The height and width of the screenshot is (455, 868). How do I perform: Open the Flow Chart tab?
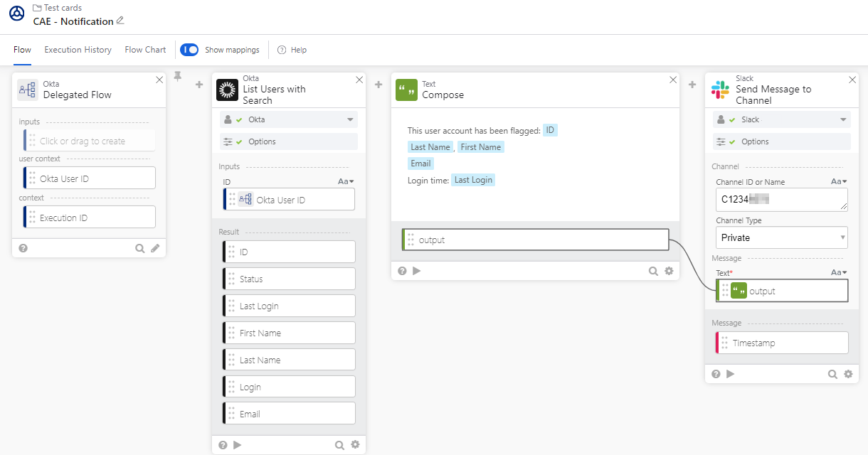tap(145, 50)
